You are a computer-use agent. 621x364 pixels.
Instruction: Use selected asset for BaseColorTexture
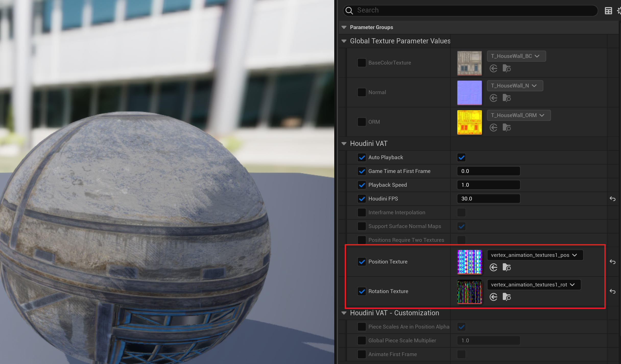[494, 68]
